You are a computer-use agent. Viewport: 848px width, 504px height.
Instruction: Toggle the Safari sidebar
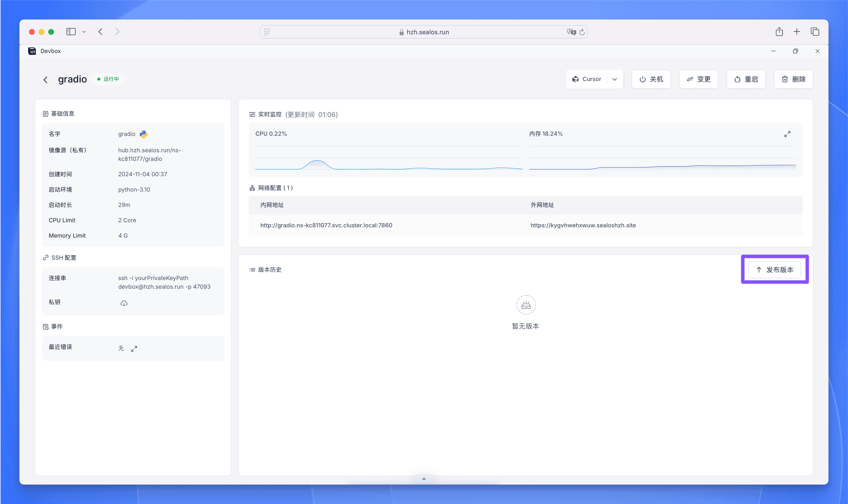[71, 32]
